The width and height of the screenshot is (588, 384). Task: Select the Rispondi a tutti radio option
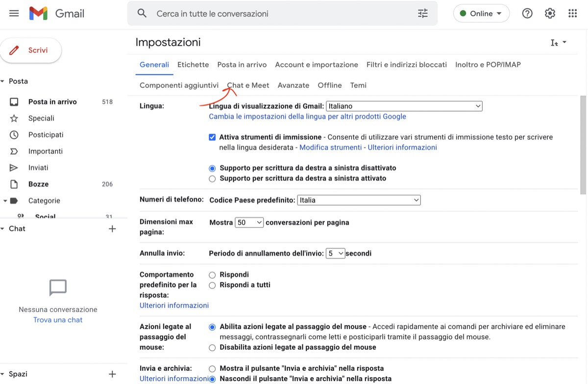[x=212, y=285]
